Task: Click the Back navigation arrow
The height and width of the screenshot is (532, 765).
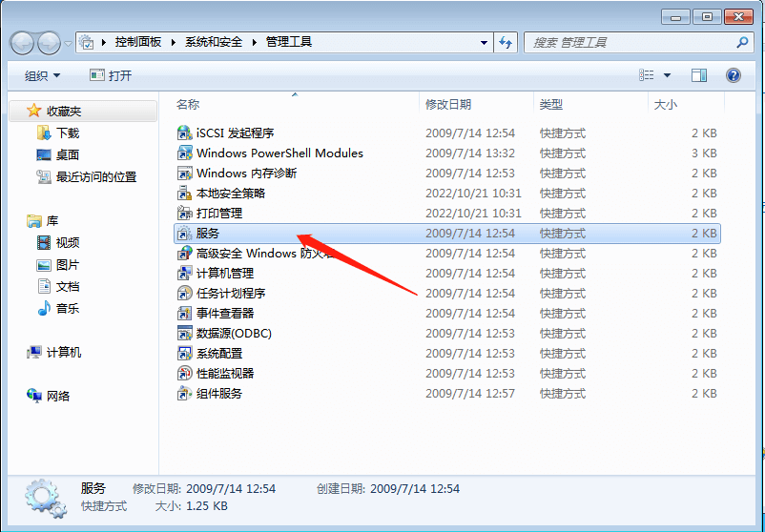Action: coord(22,43)
